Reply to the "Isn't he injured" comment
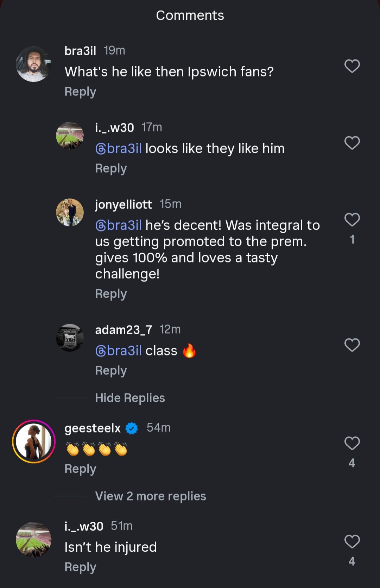This screenshot has height=588, width=380. tap(80, 567)
